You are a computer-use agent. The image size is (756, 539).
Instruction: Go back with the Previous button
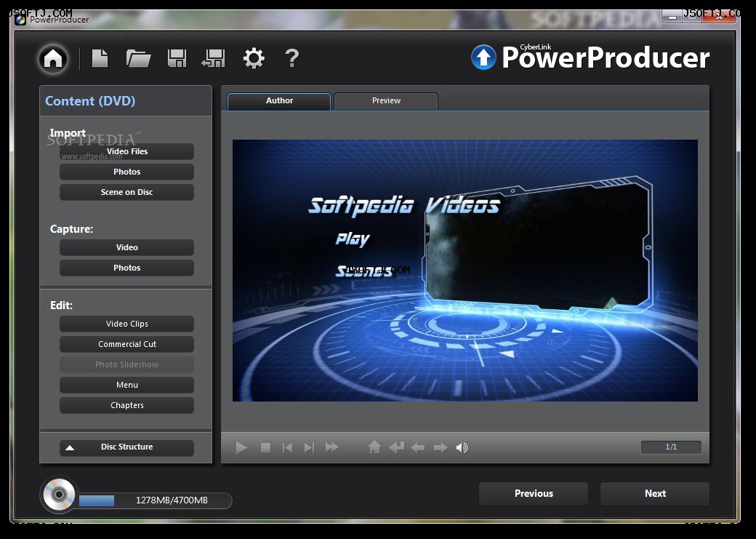[x=534, y=494]
